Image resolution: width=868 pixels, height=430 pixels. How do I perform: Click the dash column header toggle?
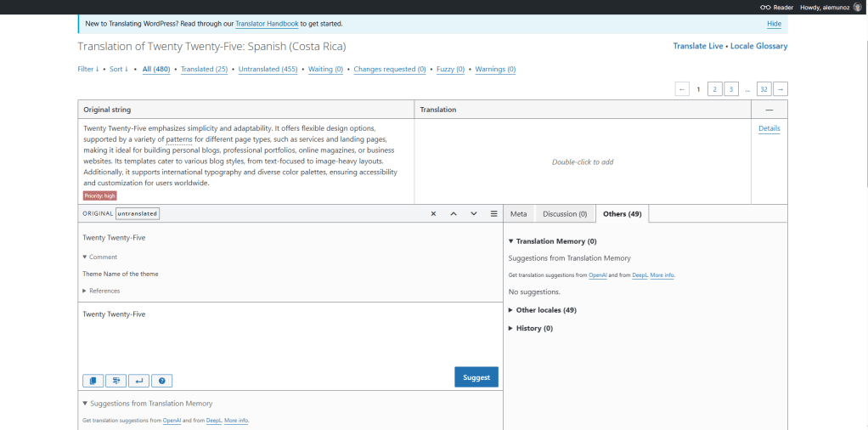point(769,110)
